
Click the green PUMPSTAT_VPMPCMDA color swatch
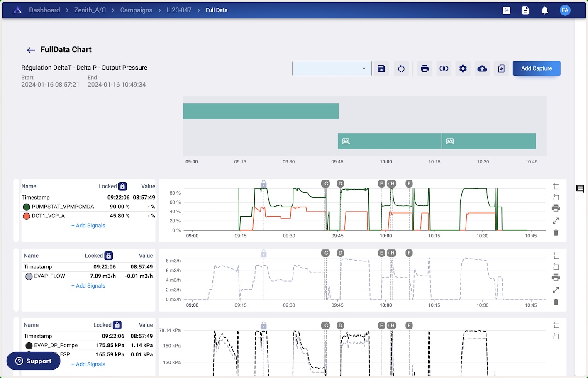click(x=27, y=207)
